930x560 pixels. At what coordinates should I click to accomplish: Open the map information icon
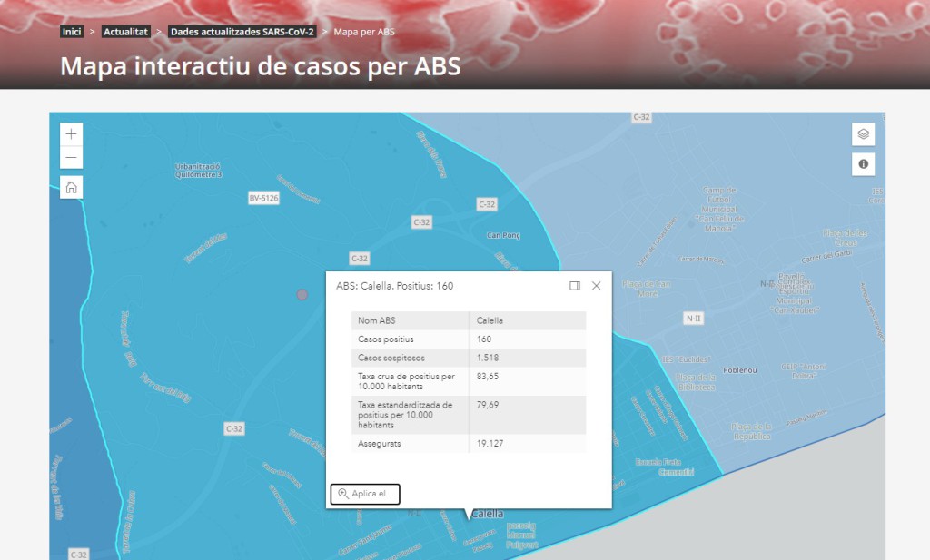pyautogui.click(x=862, y=164)
